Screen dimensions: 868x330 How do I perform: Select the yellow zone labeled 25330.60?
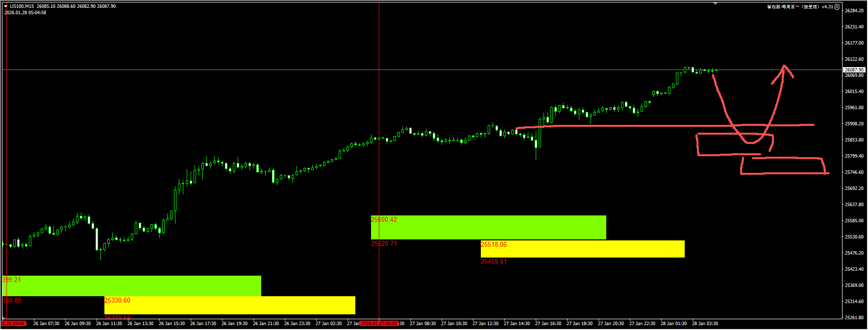tap(229, 306)
